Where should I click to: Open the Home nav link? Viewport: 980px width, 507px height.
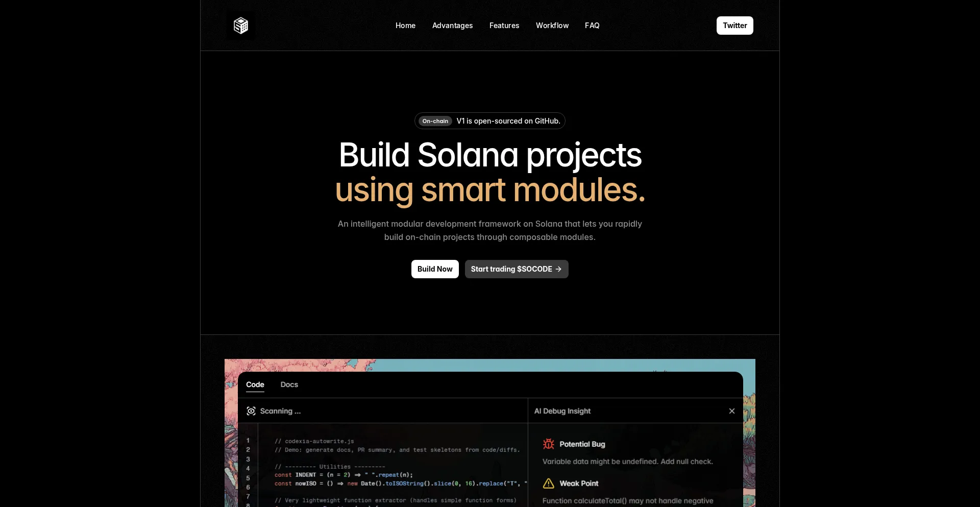pos(405,26)
